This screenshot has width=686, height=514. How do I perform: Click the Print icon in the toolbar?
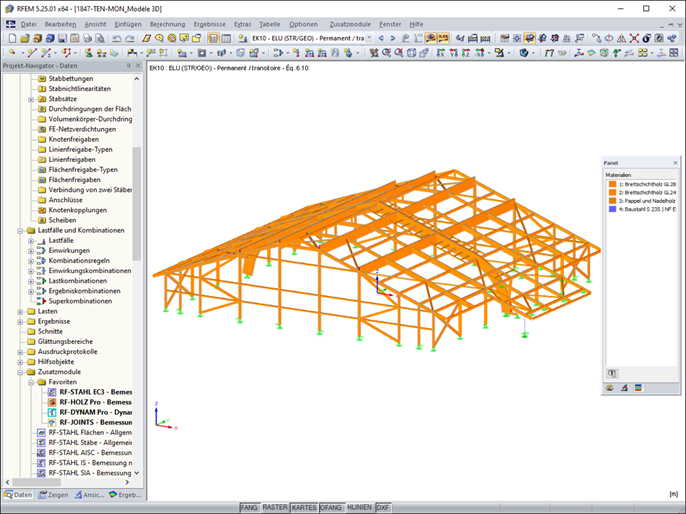pyautogui.click(x=88, y=38)
